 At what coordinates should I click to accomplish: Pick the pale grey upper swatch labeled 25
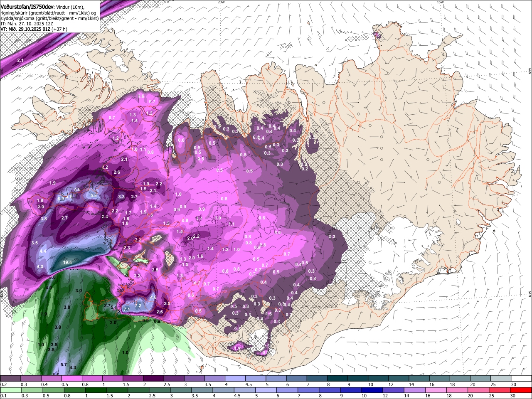point(500,379)
